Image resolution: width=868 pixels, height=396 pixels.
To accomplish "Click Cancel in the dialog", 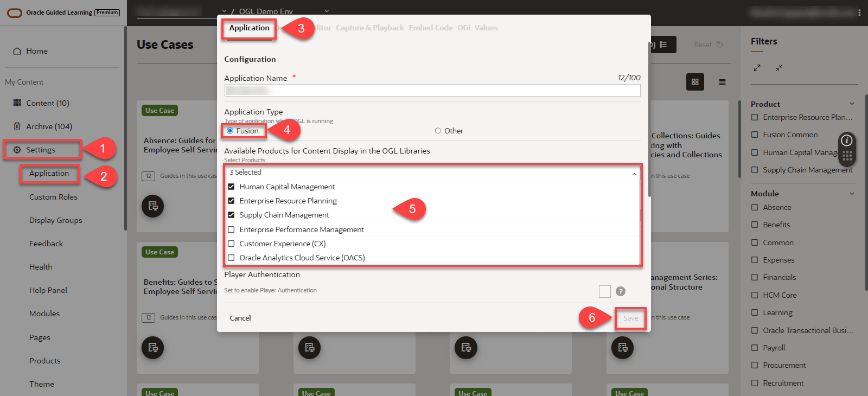I will 240,318.
